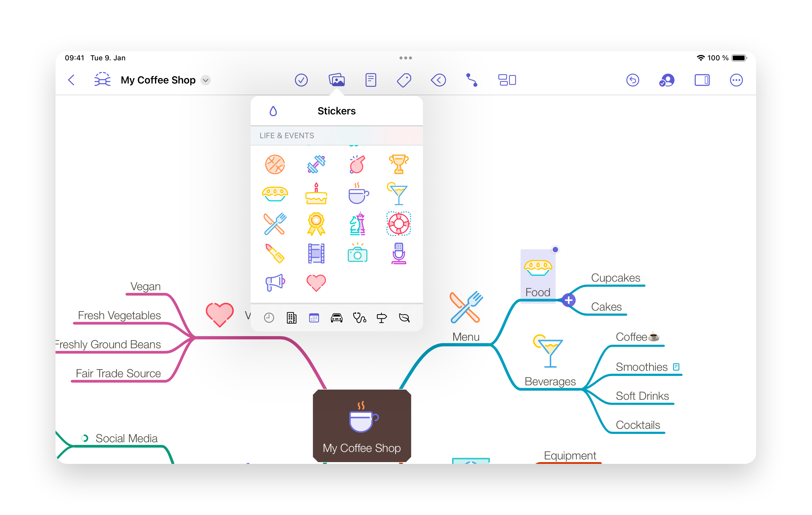Viewport: 812px width, 515px height.
Task: Switch to the Buildings sticker category
Action: point(292,317)
